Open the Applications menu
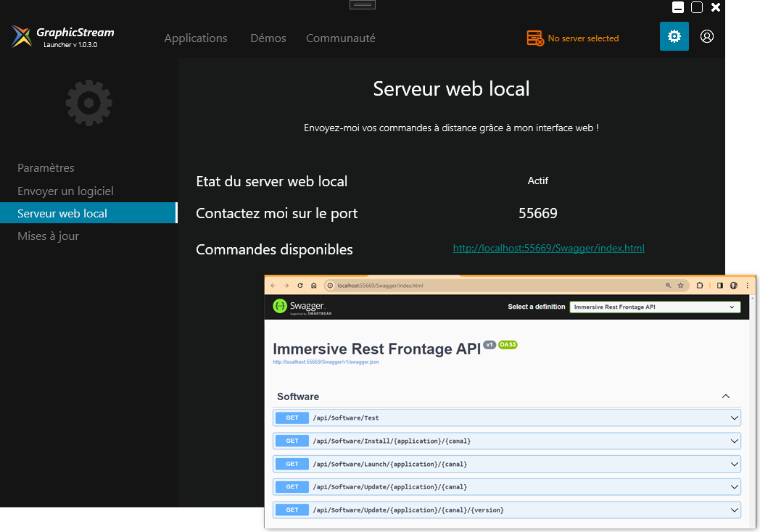760x532 pixels. coord(196,38)
